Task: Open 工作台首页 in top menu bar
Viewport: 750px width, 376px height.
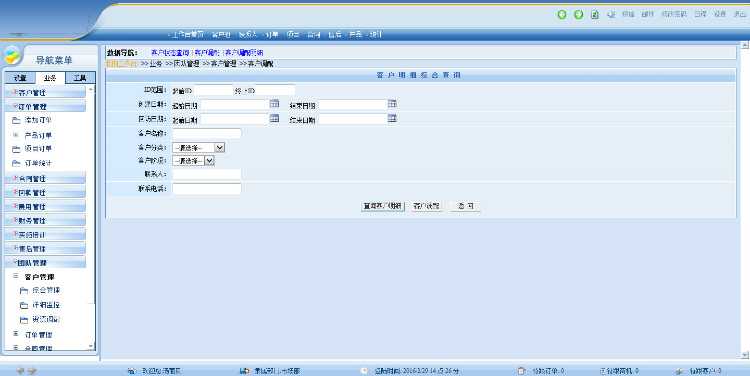Action: pyautogui.click(x=188, y=34)
